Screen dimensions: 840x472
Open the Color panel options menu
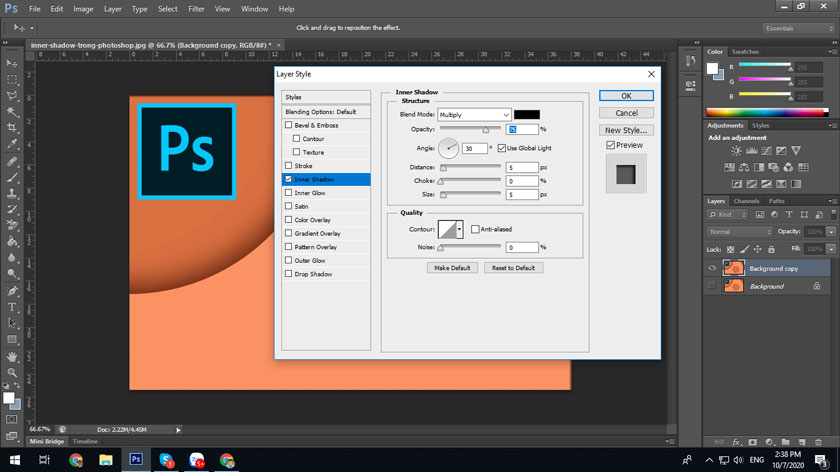pyautogui.click(x=832, y=52)
